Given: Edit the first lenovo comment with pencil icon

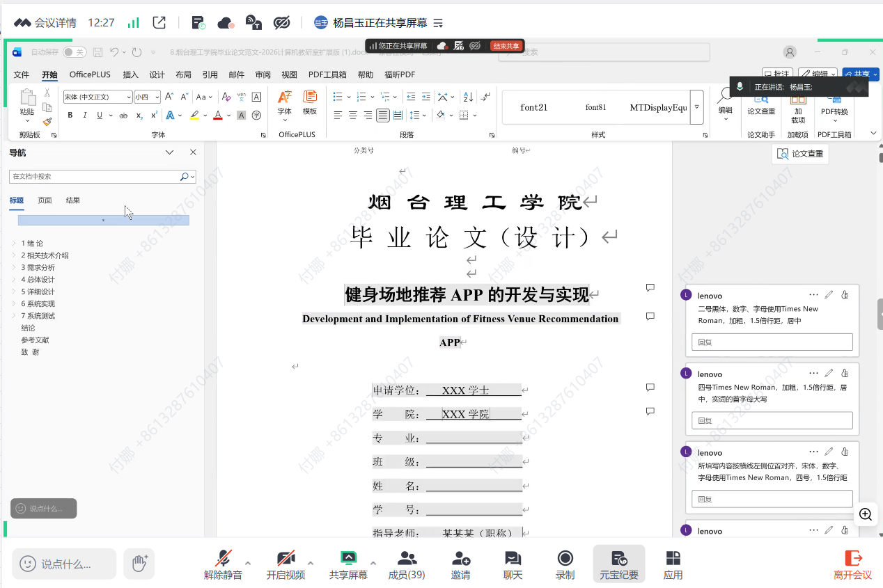Looking at the screenshot, I should click(829, 294).
